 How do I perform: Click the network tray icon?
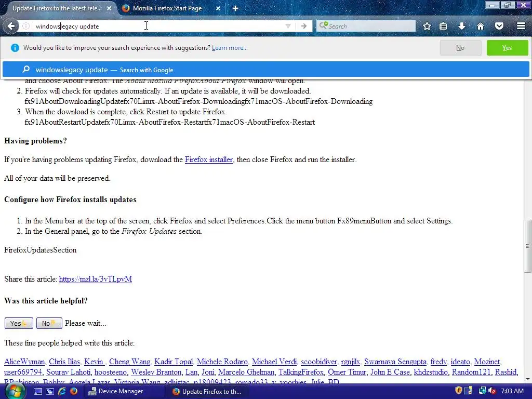(482, 391)
